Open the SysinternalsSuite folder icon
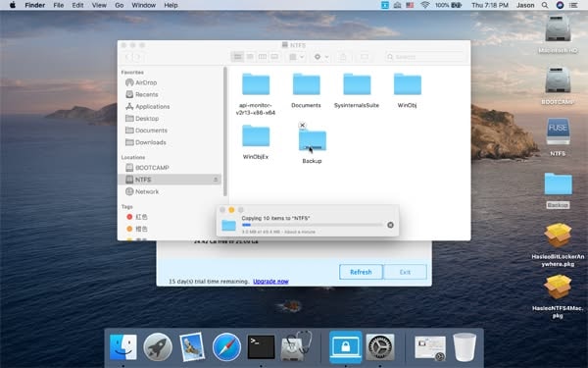This screenshot has width=588, height=368. click(357, 84)
